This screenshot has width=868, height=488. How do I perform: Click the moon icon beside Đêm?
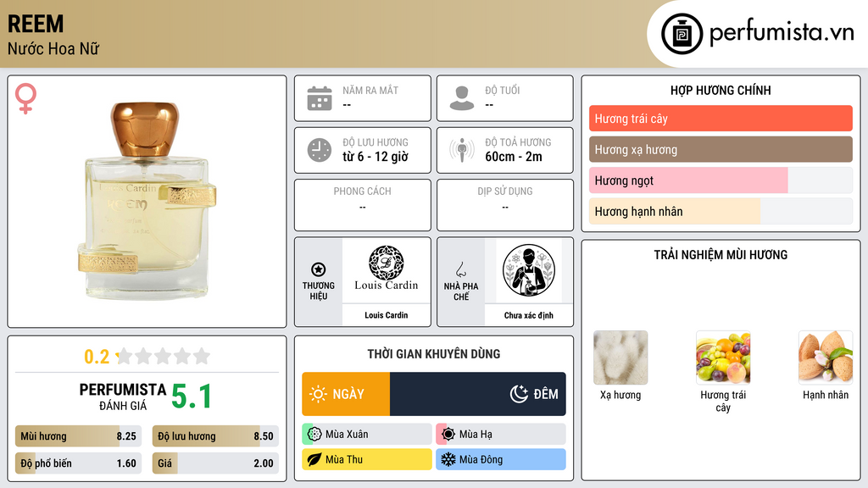519,394
